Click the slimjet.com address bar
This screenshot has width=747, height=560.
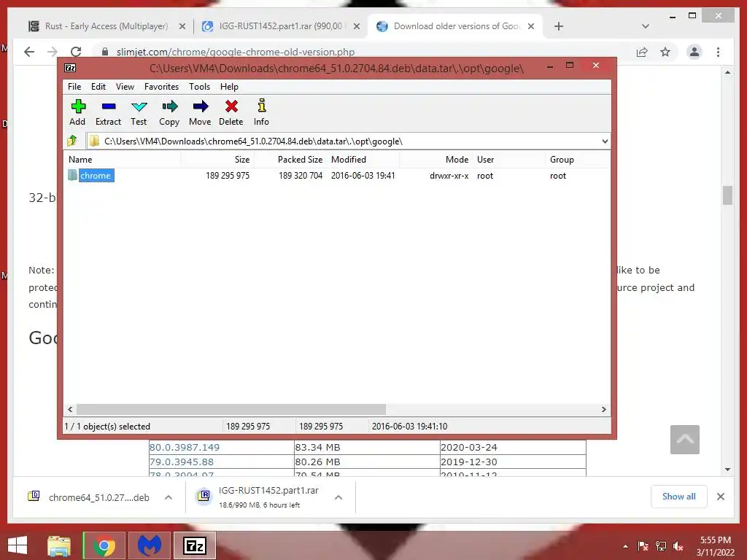tap(362, 52)
